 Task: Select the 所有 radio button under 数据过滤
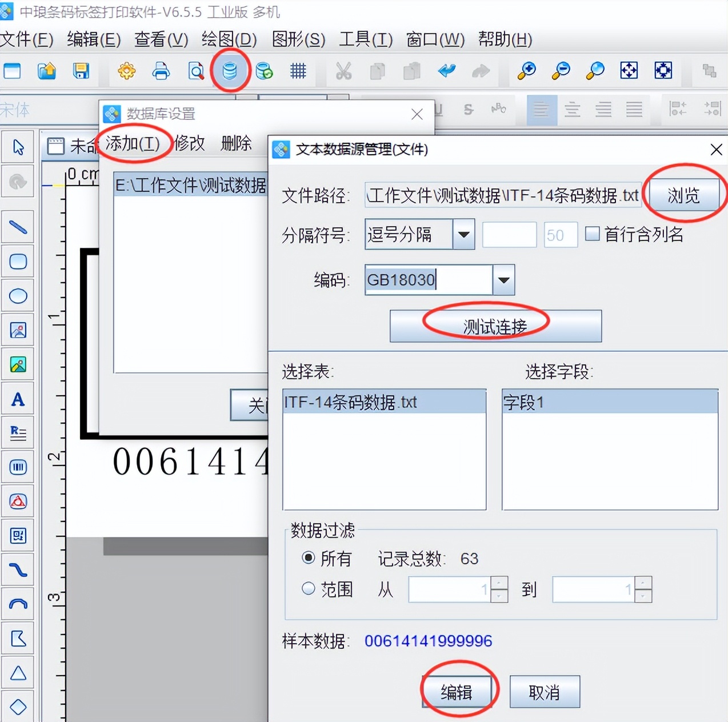click(x=309, y=558)
